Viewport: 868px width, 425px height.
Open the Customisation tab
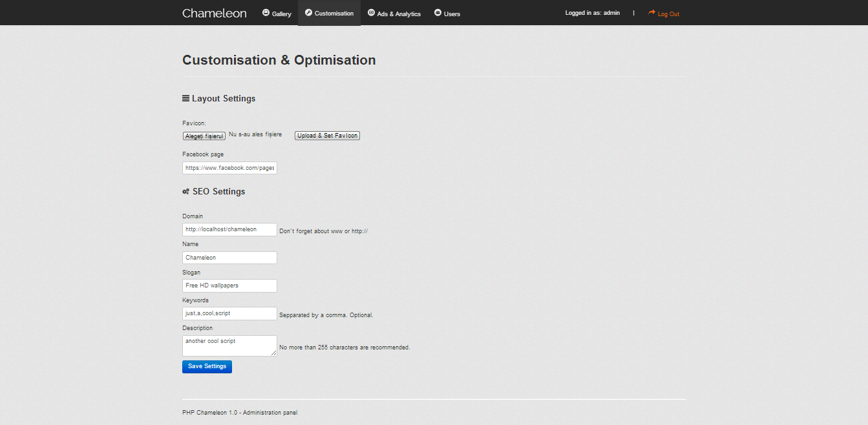pyautogui.click(x=329, y=13)
